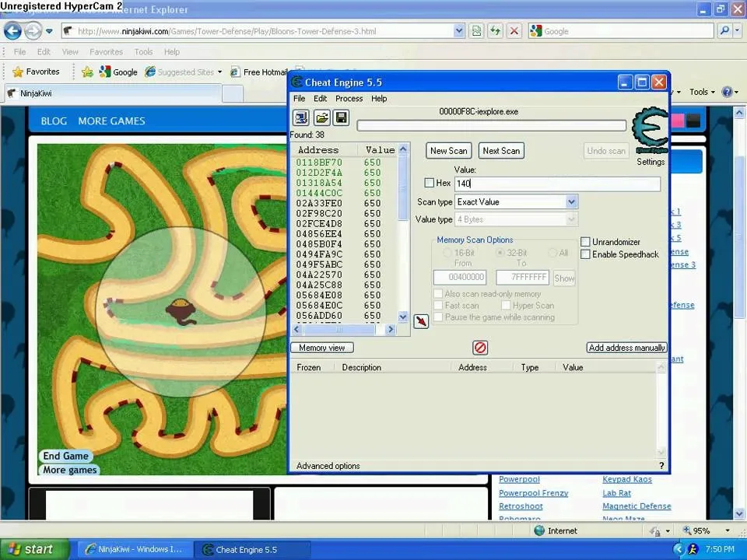Click the Favorites star icon

pos(18,72)
